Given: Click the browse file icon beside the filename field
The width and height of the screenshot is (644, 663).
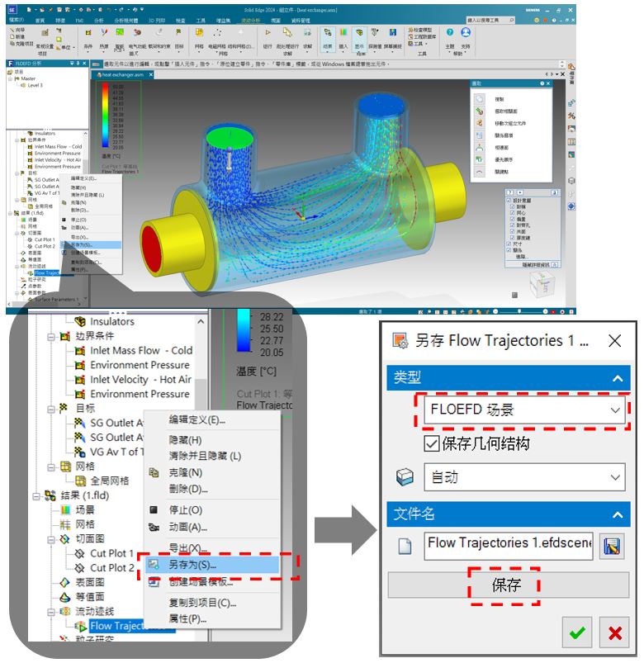Looking at the screenshot, I should click(612, 547).
